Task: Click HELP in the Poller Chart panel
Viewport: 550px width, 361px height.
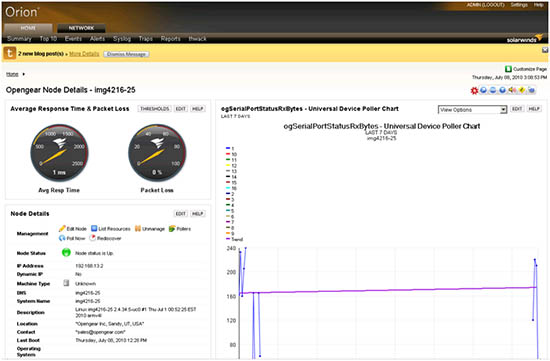Action: pyautogui.click(x=534, y=109)
